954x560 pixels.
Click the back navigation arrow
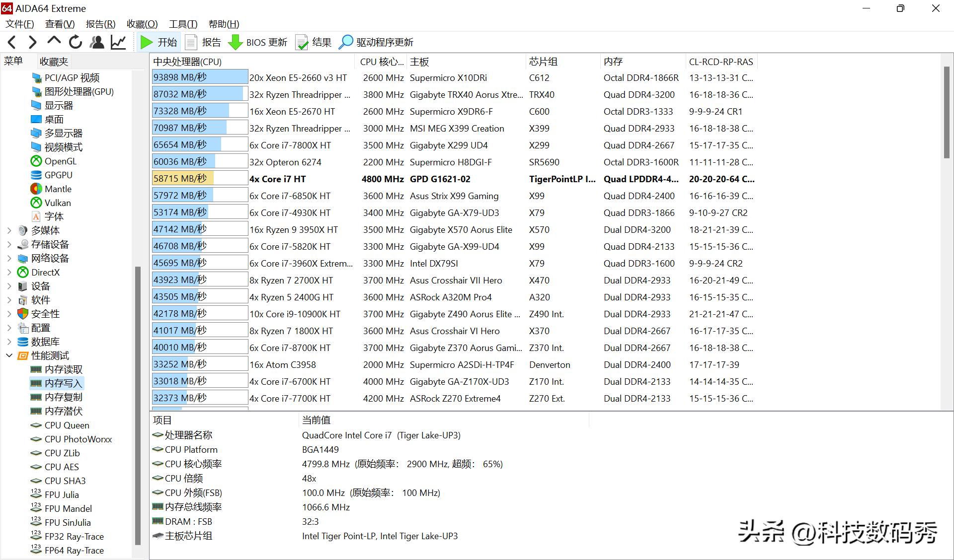pyautogui.click(x=12, y=42)
